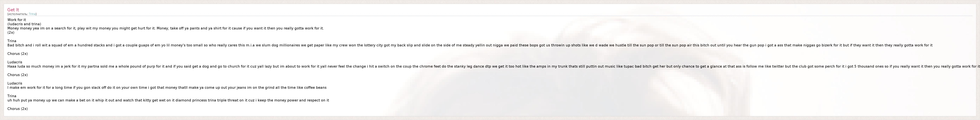The width and height of the screenshot is (980, 120).
Task: Click the first "Chorus (2x)" marker
Action: pyautogui.click(x=17, y=54)
